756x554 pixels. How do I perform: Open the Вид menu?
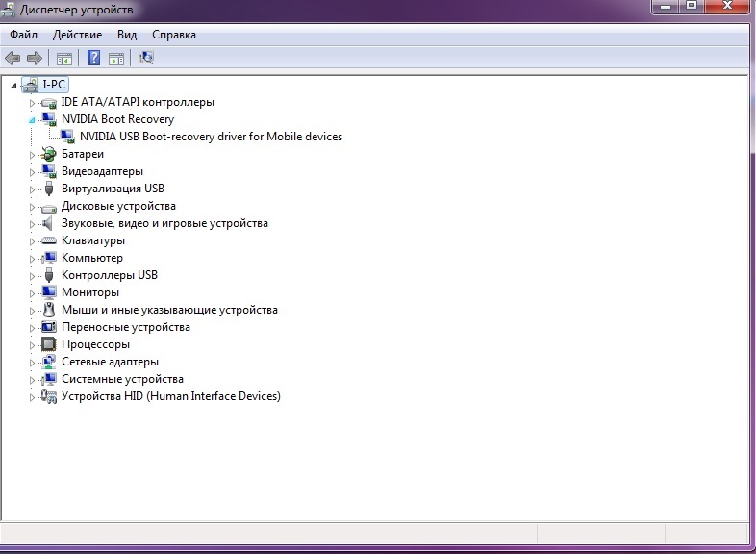click(127, 35)
